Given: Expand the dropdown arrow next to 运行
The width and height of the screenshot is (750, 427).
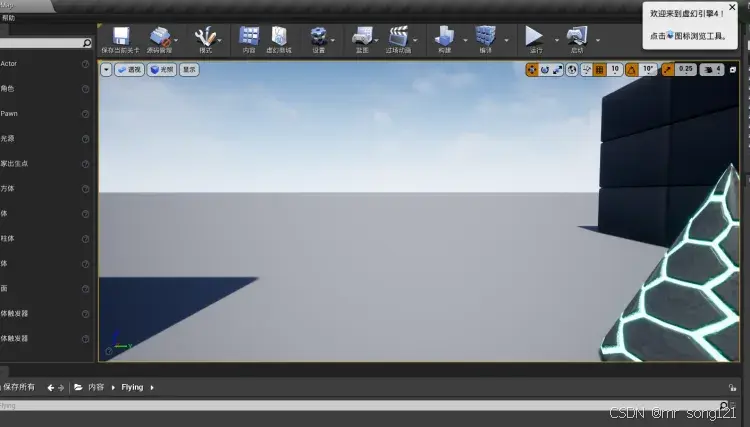Looking at the screenshot, I should (556, 40).
